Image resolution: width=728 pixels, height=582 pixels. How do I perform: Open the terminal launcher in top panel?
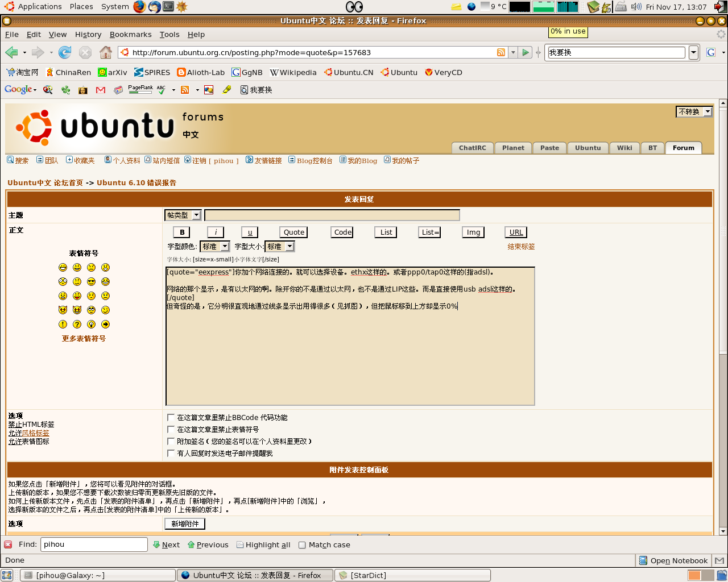pos(168,7)
